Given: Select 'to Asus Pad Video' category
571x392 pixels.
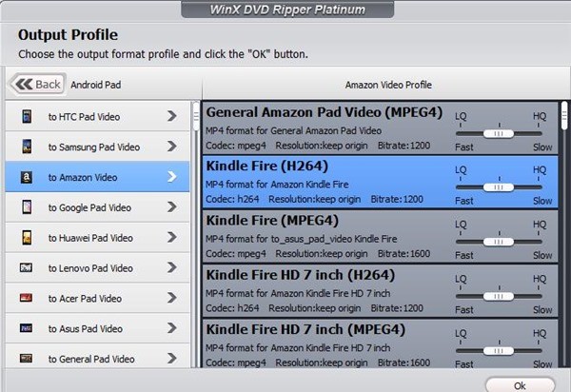Looking at the screenshot, I should click(98, 328).
